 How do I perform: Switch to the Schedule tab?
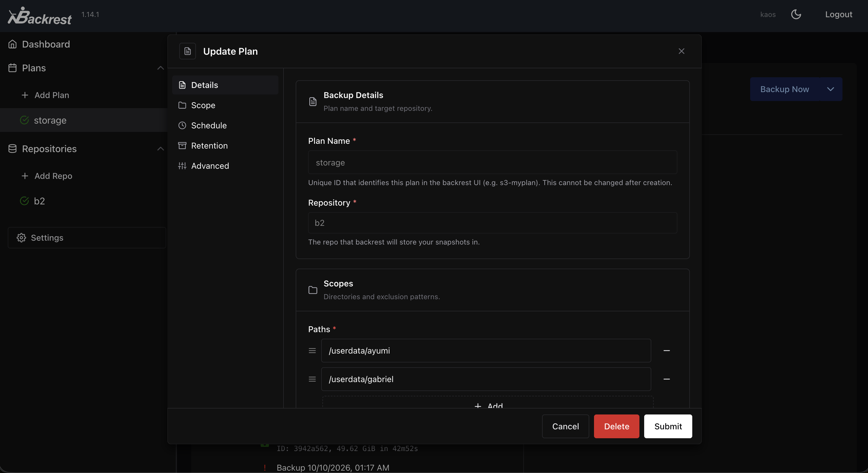point(225,125)
